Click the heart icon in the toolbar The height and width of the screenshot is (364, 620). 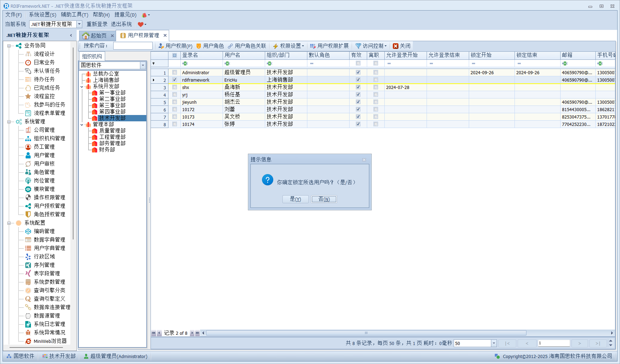coord(141,24)
